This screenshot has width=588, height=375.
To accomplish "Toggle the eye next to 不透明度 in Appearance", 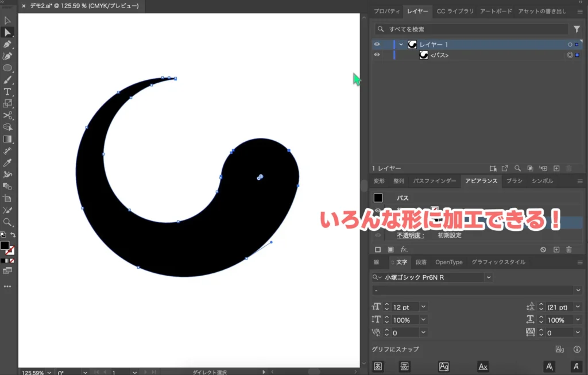I will click(377, 235).
